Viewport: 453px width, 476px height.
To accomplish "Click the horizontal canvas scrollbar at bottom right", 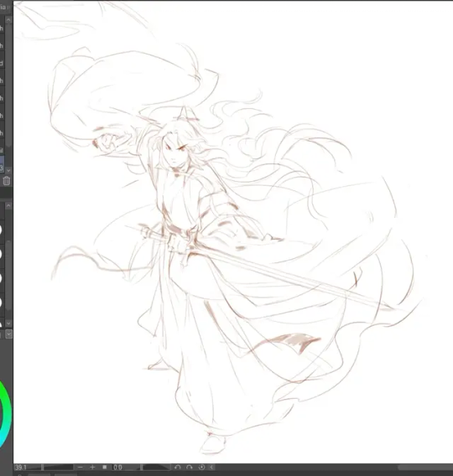I will [x=425, y=467].
